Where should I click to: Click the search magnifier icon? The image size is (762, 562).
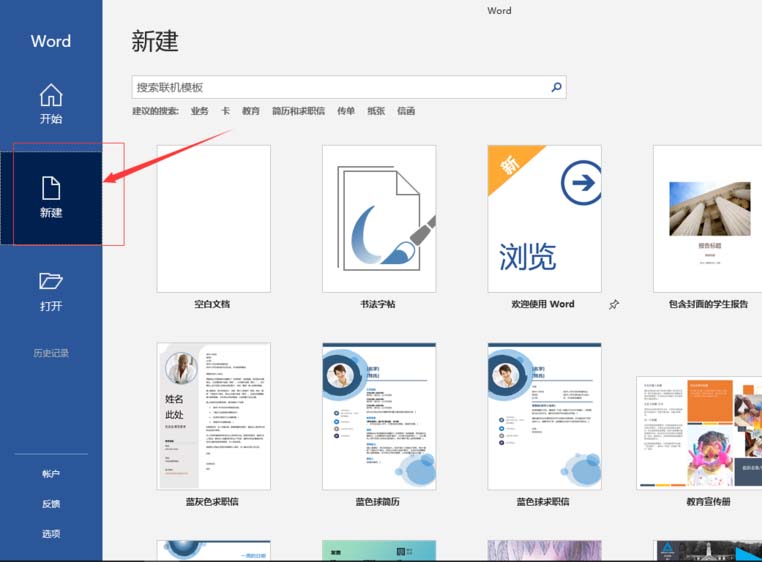(x=556, y=87)
